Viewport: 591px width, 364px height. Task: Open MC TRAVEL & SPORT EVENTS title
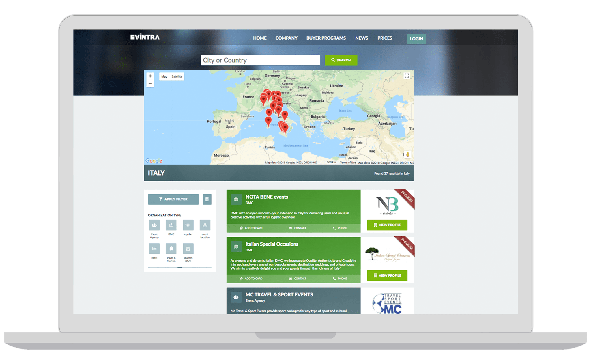pyautogui.click(x=279, y=295)
